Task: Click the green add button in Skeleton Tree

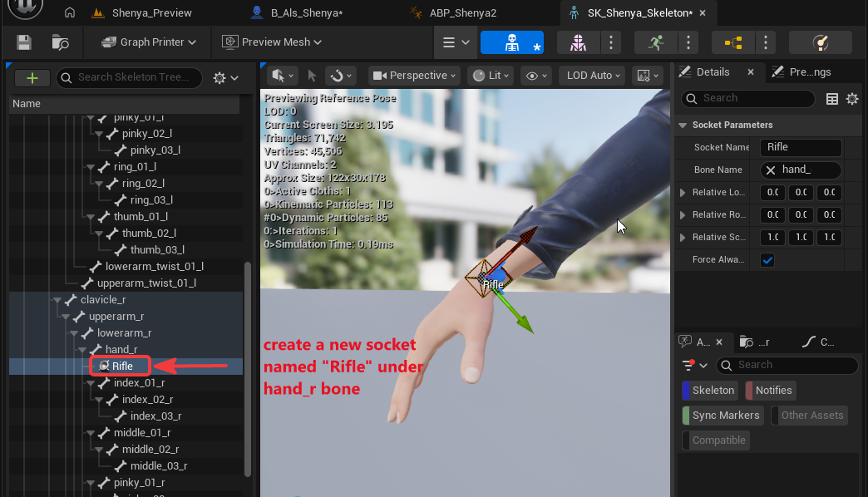Action: [32, 78]
